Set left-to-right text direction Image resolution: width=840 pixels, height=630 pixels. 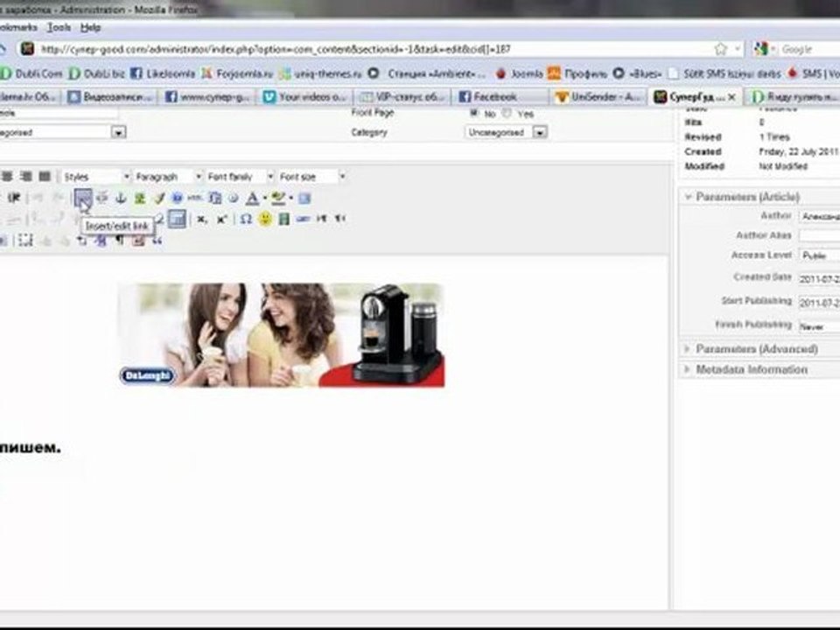pyautogui.click(x=321, y=219)
